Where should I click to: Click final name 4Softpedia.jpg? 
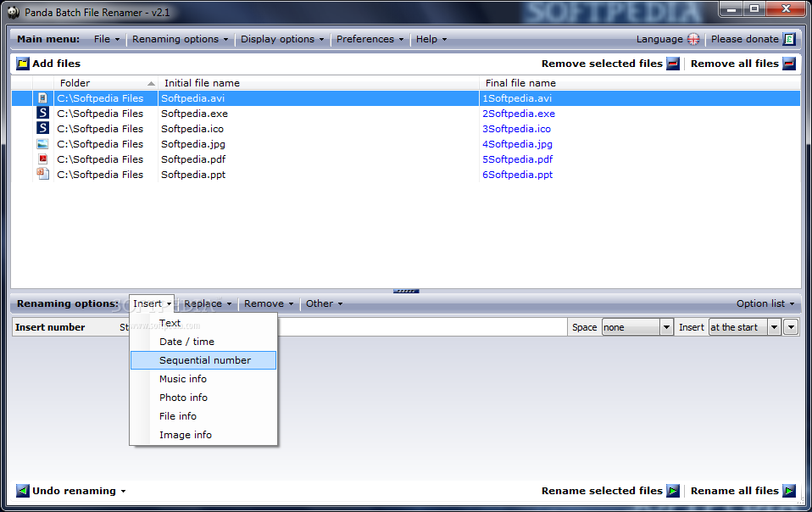point(517,144)
